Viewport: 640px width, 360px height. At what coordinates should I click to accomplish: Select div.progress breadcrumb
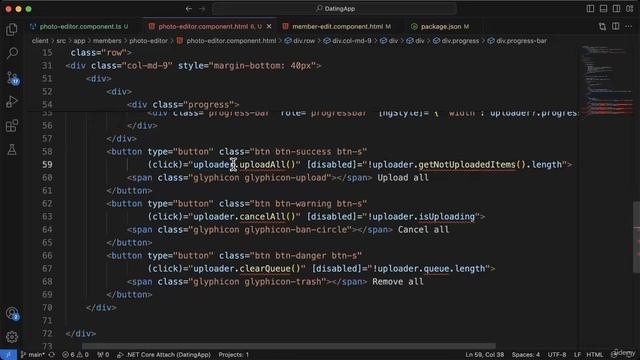click(x=456, y=41)
